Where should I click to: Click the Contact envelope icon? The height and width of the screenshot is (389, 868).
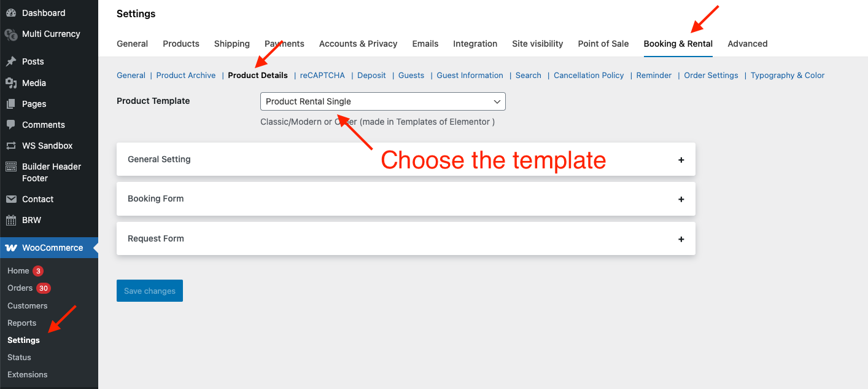11,199
